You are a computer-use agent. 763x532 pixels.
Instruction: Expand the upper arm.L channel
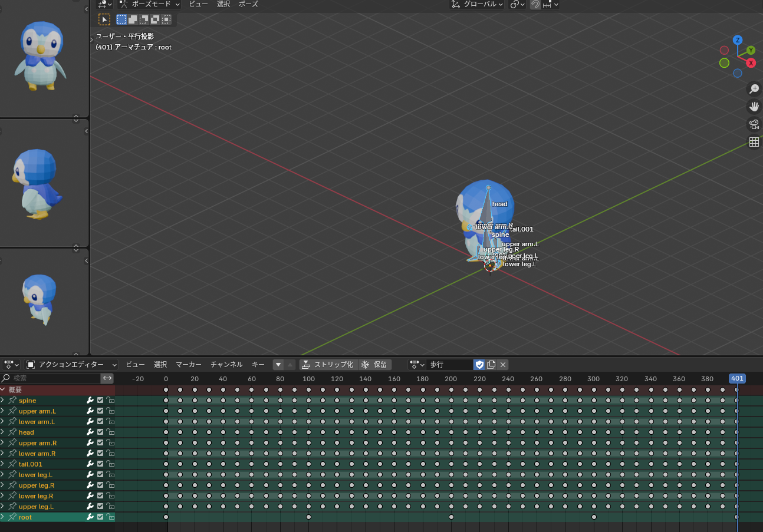(2, 411)
